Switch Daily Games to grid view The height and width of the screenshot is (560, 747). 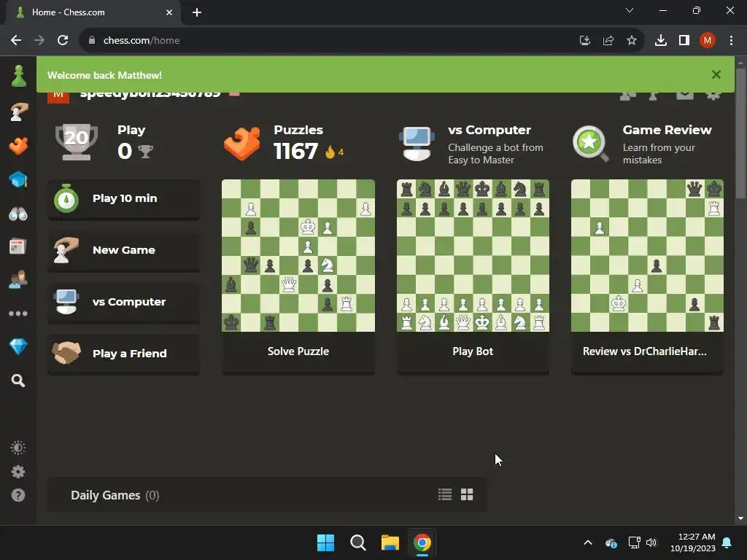pos(467,495)
